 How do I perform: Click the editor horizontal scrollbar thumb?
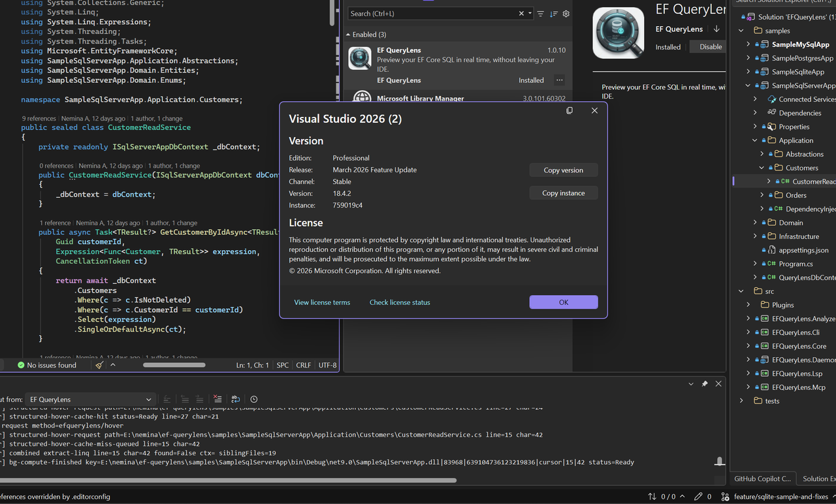[174, 365]
